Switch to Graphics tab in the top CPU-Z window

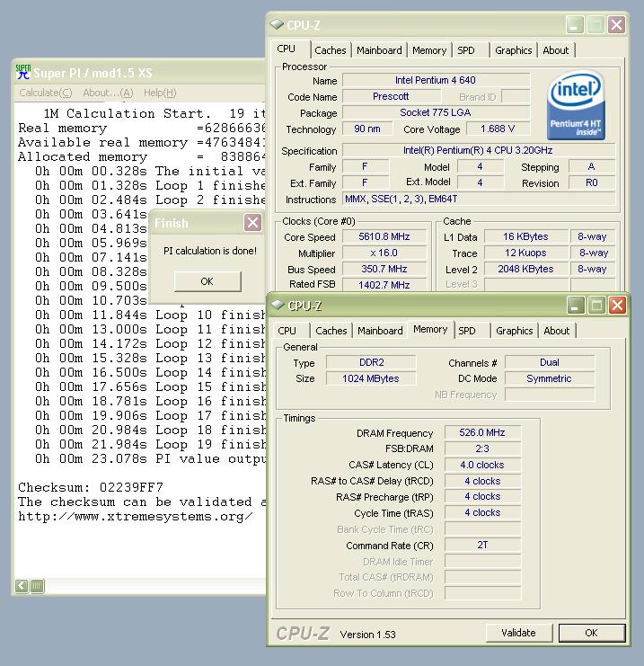click(x=513, y=50)
